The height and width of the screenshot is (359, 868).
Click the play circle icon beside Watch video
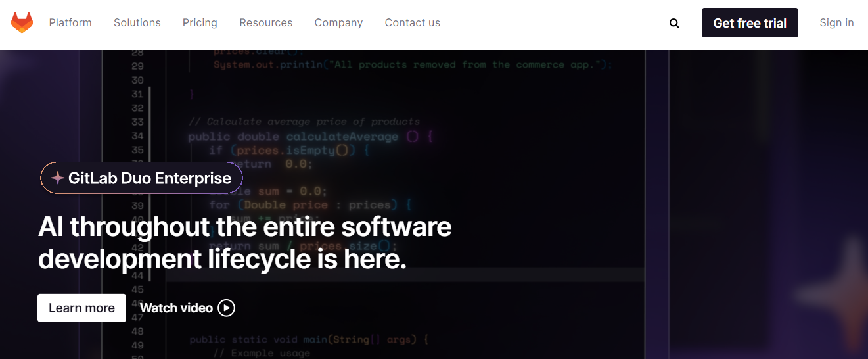226,308
